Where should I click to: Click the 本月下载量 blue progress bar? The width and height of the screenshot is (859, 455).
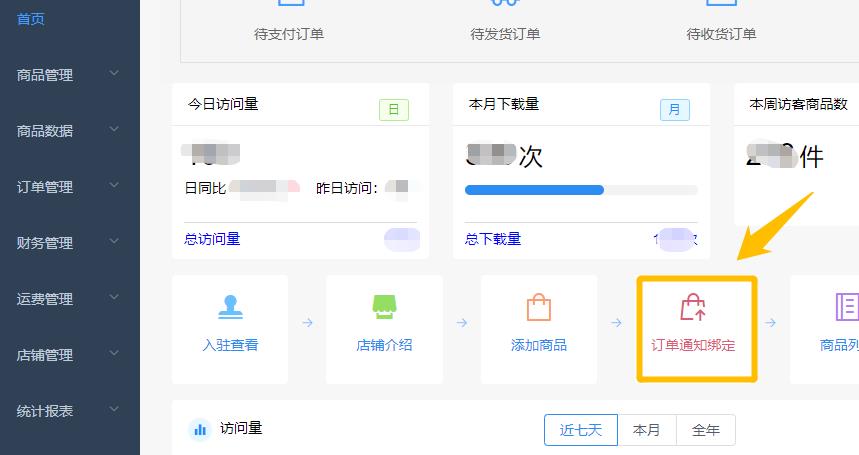point(534,190)
